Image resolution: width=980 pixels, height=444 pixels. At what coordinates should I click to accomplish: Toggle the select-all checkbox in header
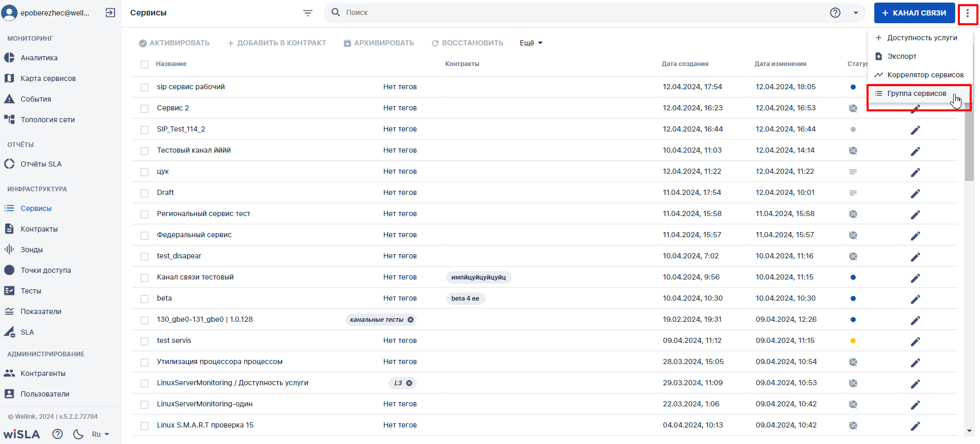tap(144, 64)
